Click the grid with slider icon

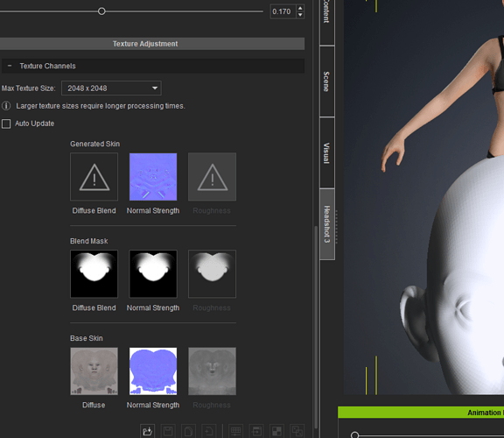click(x=235, y=431)
